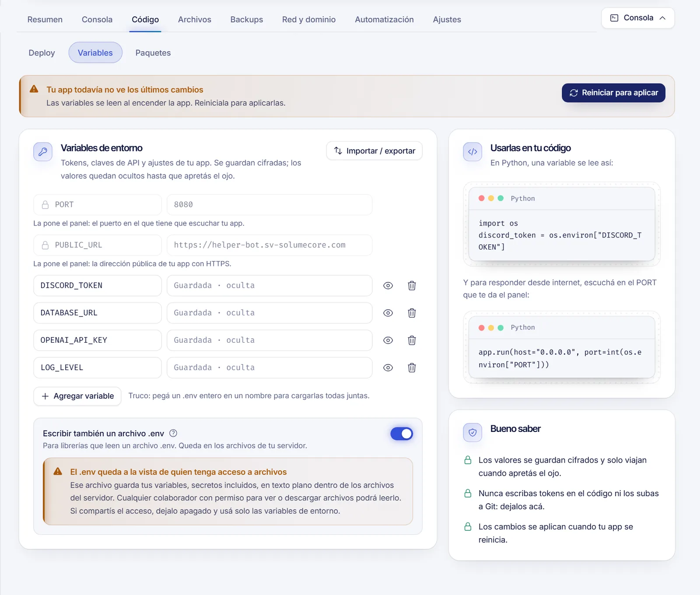The image size is (700, 595).
Task: Click warning triangle in the .env notice
Action: pos(58,471)
